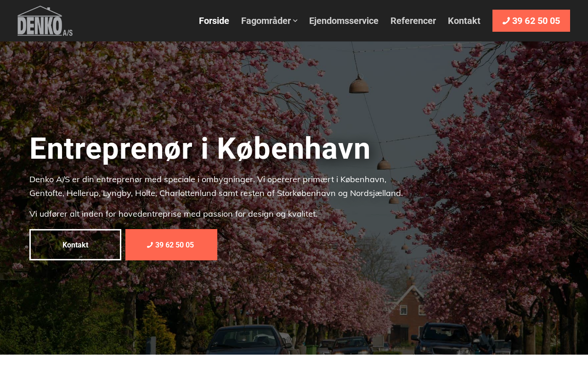Click the Denko A/S logo
The height and width of the screenshot is (368, 588).
(x=45, y=21)
